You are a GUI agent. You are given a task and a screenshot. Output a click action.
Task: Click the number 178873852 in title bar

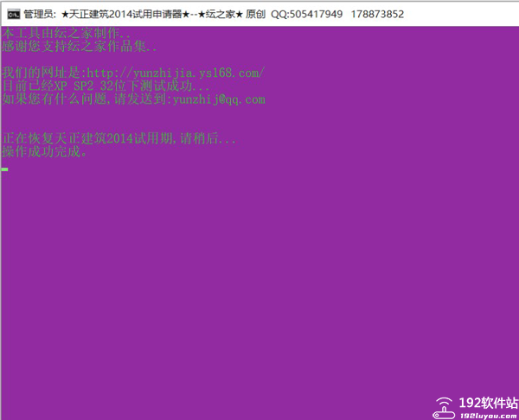(377, 14)
